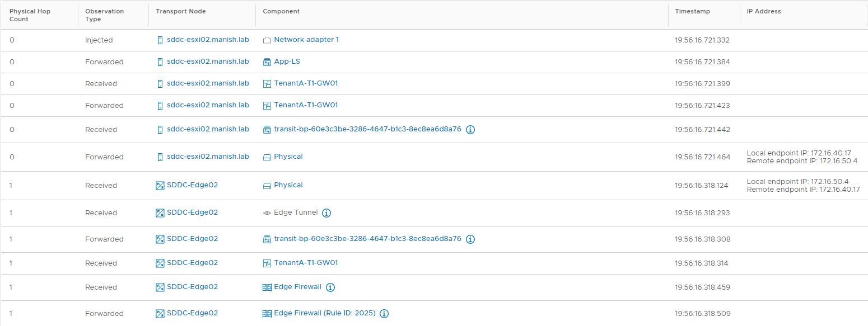
Task: Click the App-LS segment icon
Action: point(267,62)
